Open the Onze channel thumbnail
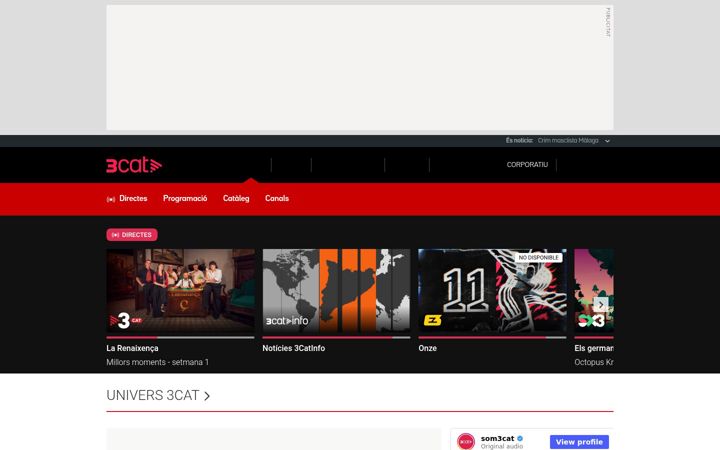 492,290
